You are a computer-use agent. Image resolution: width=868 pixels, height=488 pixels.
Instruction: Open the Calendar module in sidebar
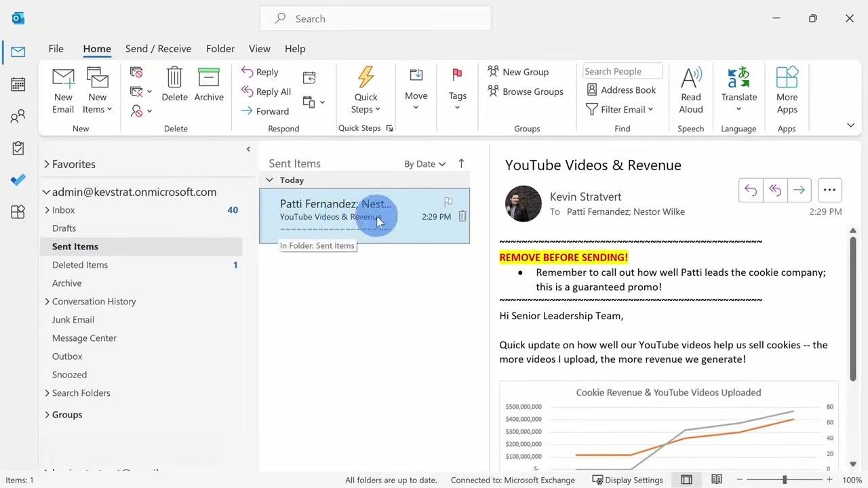pos(18,84)
